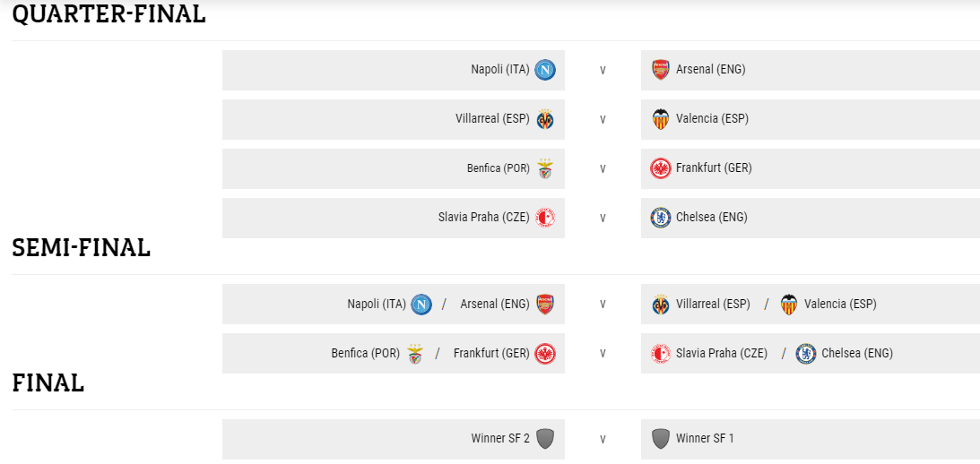Open Frankfurt (GER) link in semi-final
980x464 pixels.
pos(491,354)
